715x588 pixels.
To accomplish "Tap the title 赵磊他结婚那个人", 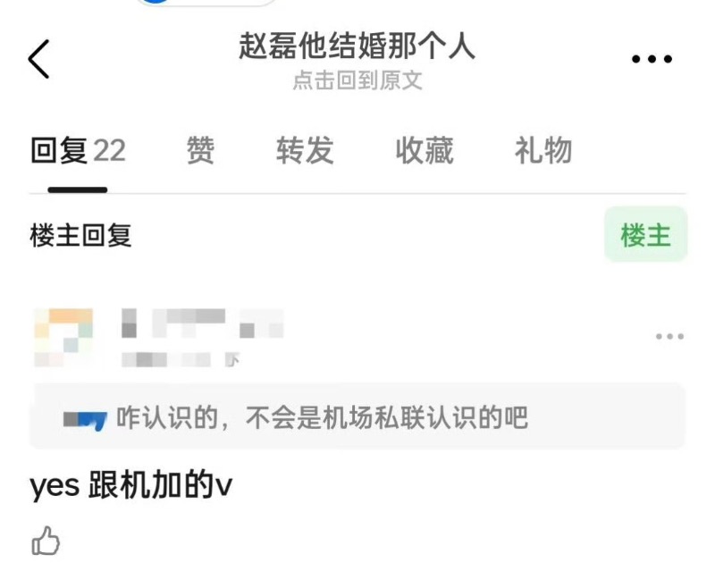I will [x=357, y=46].
